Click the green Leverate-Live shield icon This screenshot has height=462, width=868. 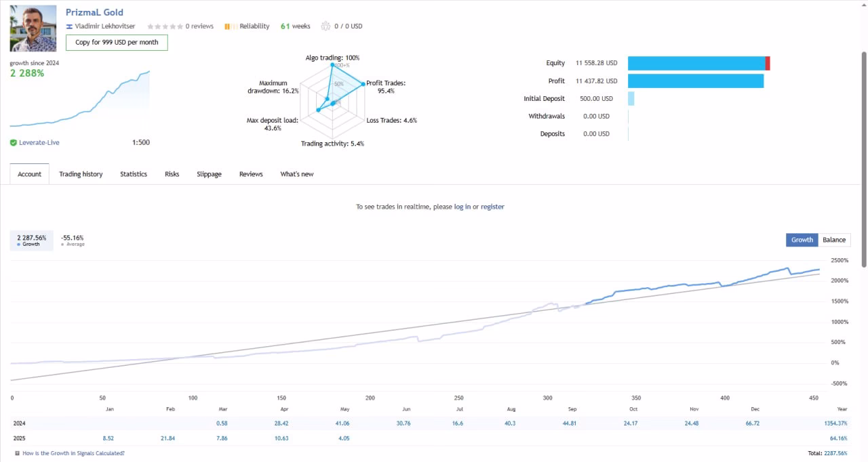pyautogui.click(x=14, y=143)
